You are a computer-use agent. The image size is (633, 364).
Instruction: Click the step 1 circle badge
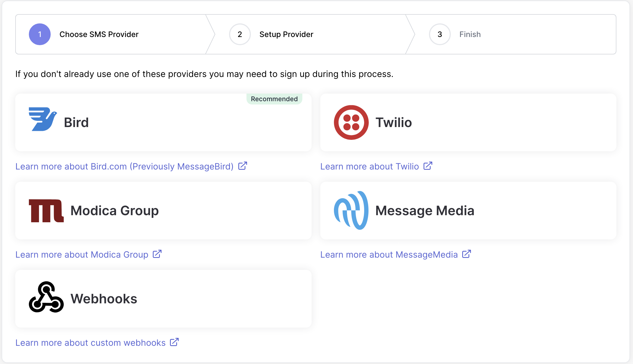[40, 34]
